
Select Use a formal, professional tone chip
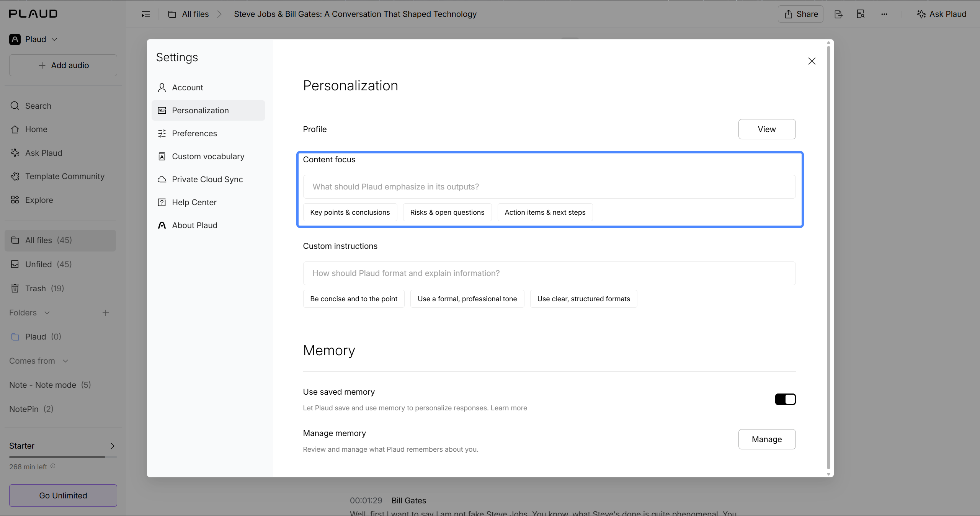[x=467, y=299]
